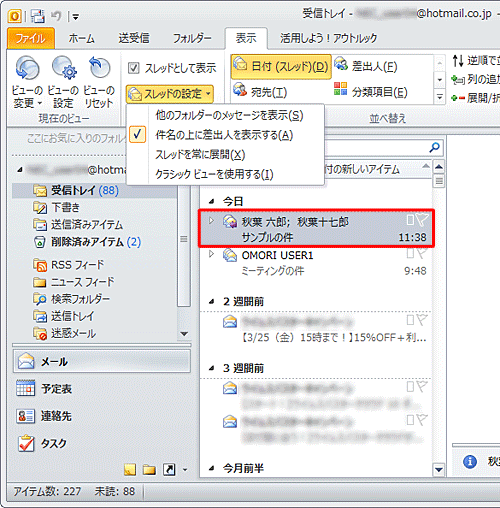Screen dimensions: 500x508
Task: Collapse the 2 週間前 message group
Action: coord(211,302)
